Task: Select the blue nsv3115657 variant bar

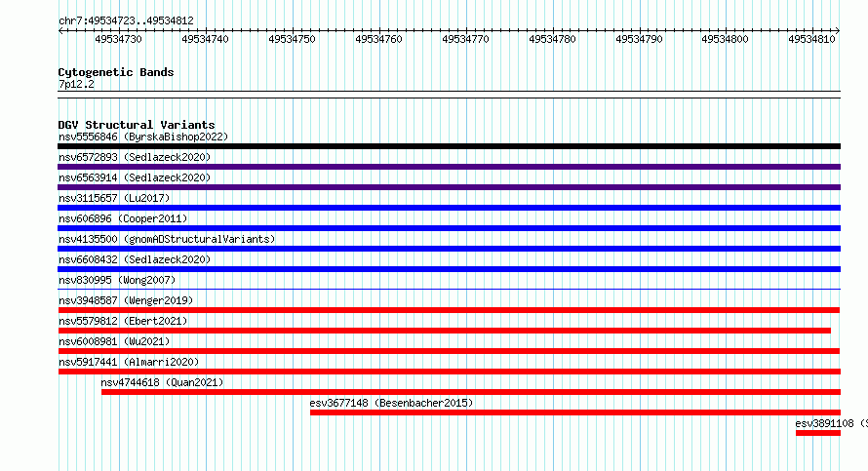Action: coord(449,208)
